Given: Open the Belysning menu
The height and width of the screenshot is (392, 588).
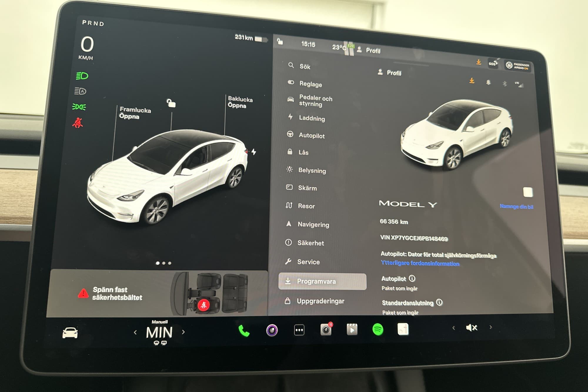Looking at the screenshot, I should click(306, 170).
